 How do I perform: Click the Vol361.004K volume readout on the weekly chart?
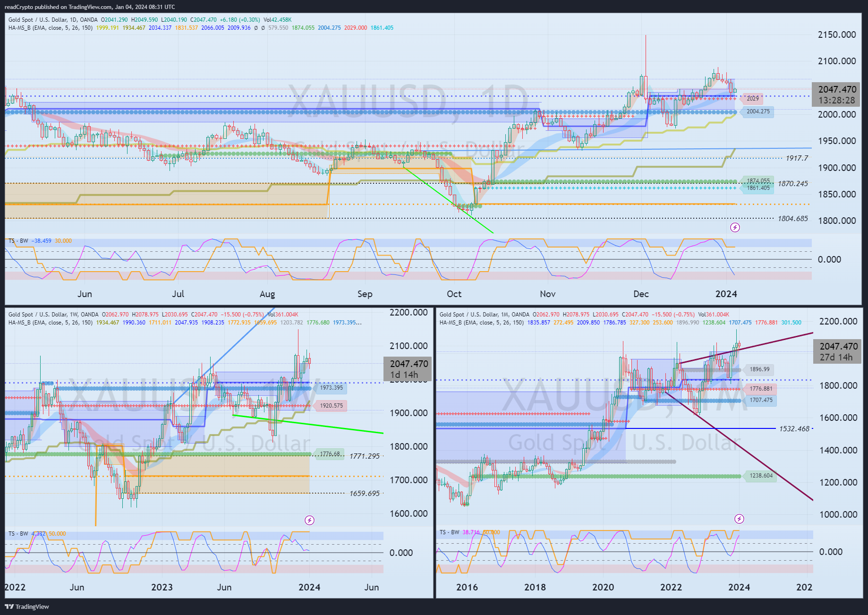pos(283,315)
